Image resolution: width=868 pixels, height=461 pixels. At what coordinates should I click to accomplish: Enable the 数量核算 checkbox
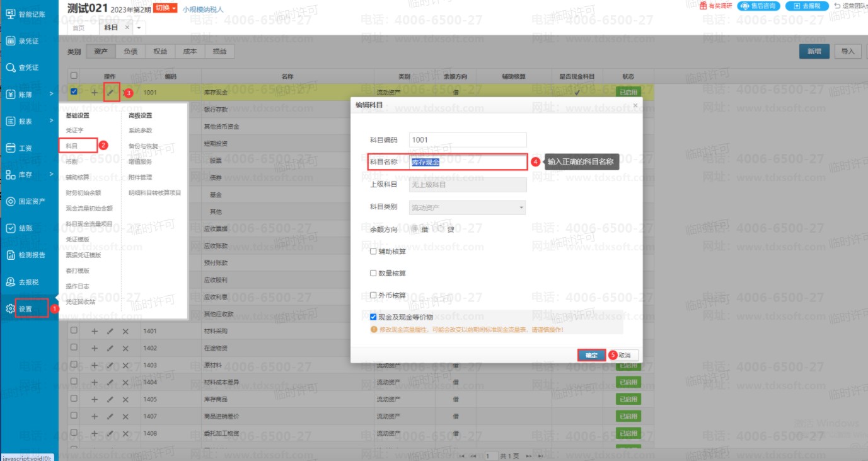click(x=373, y=273)
